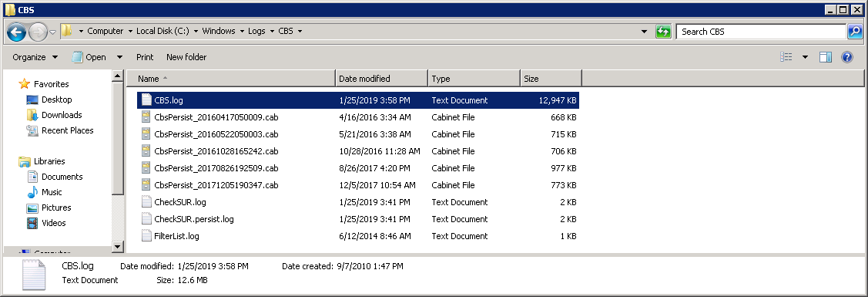Image resolution: width=868 pixels, height=297 pixels.
Task: Click the search magnifier button
Action: [855, 32]
